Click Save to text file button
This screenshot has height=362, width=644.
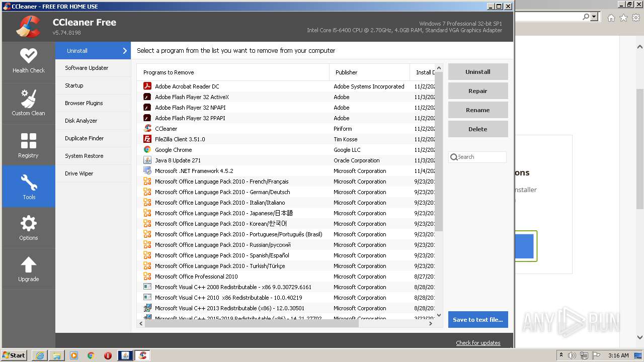point(478,320)
